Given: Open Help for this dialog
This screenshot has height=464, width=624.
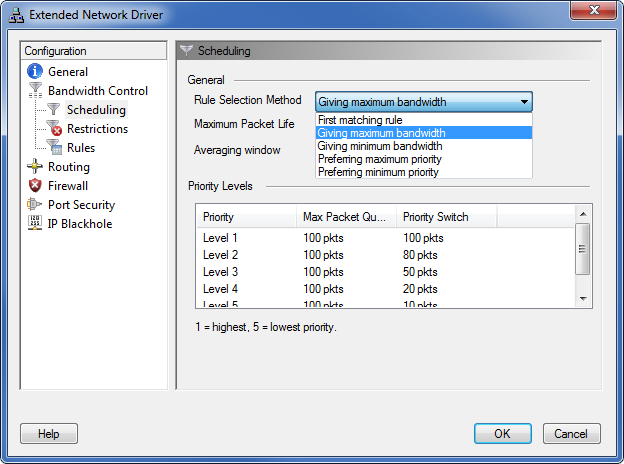Looking at the screenshot, I should click(49, 434).
